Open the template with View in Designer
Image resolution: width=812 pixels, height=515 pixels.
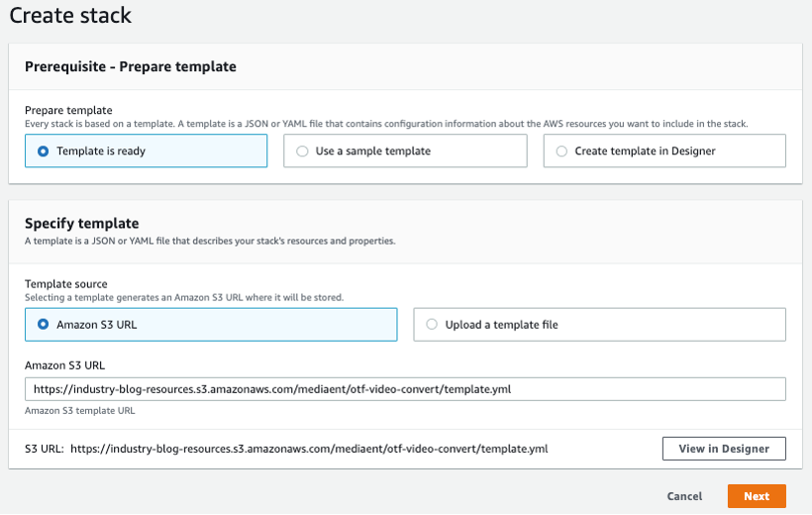click(723, 449)
